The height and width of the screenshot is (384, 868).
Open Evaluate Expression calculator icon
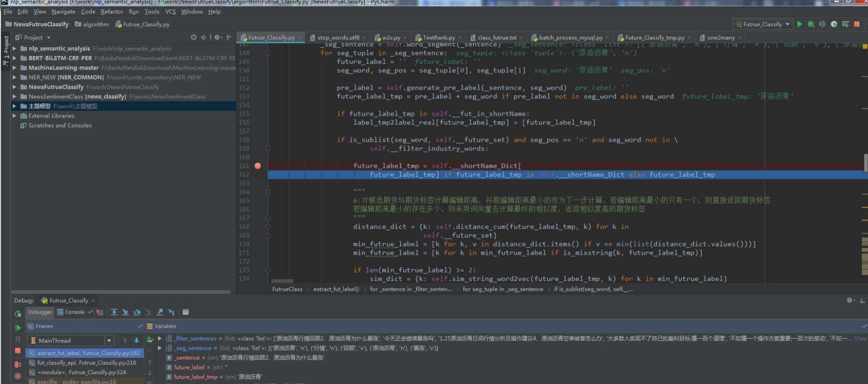coord(186,312)
